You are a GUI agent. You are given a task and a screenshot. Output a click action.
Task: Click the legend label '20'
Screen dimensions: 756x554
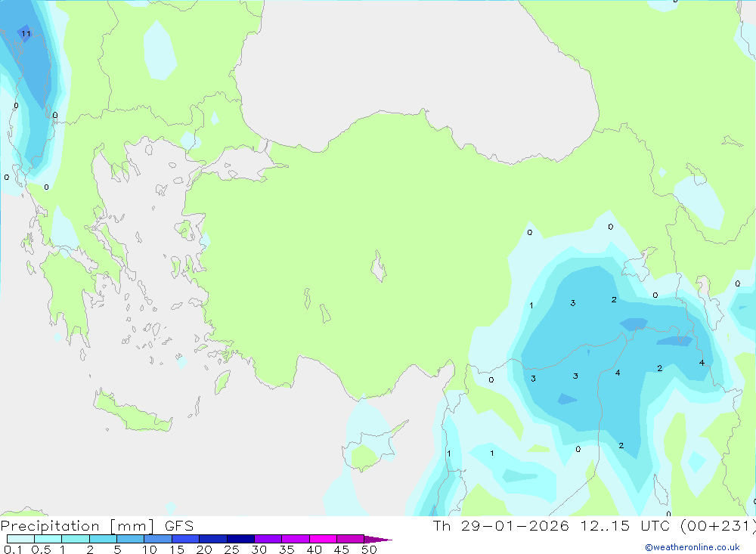coord(204,549)
